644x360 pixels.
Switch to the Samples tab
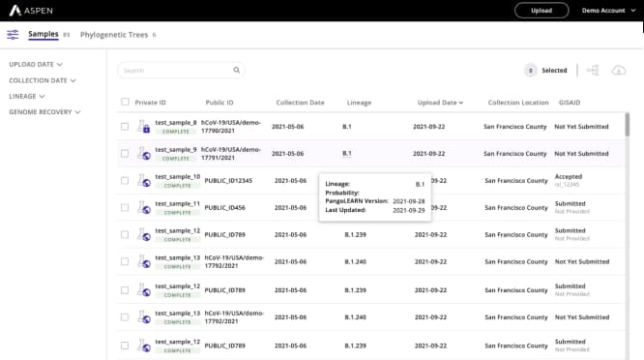[44, 35]
